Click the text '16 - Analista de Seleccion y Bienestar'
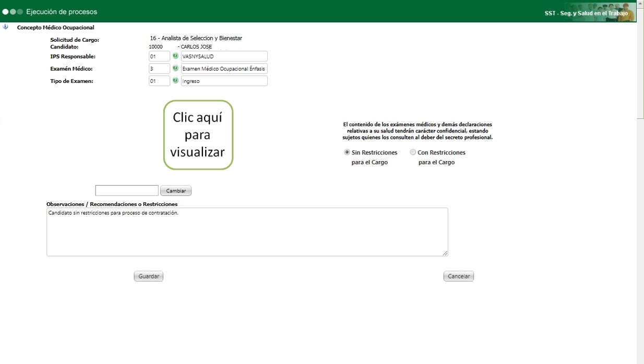This screenshot has width=644, height=364. (x=196, y=38)
